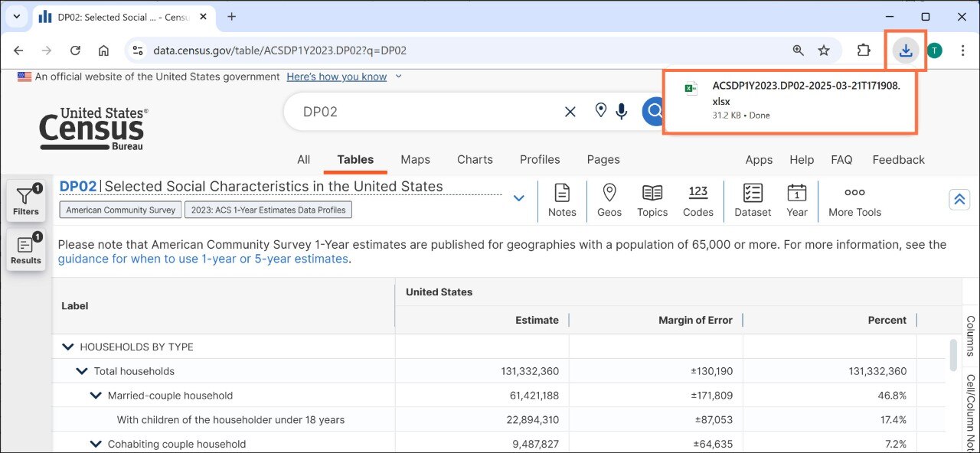Collapse the header with double-chevron up button

point(959,200)
